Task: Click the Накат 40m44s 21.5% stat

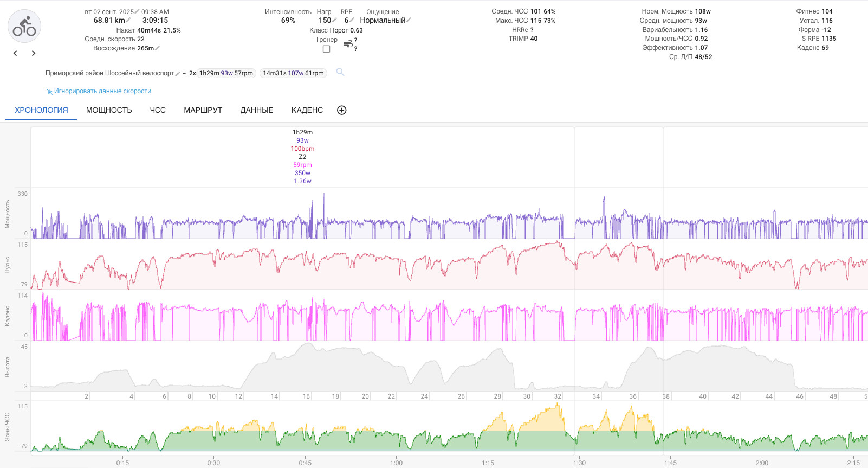Action: pyautogui.click(x=148, y=30)
